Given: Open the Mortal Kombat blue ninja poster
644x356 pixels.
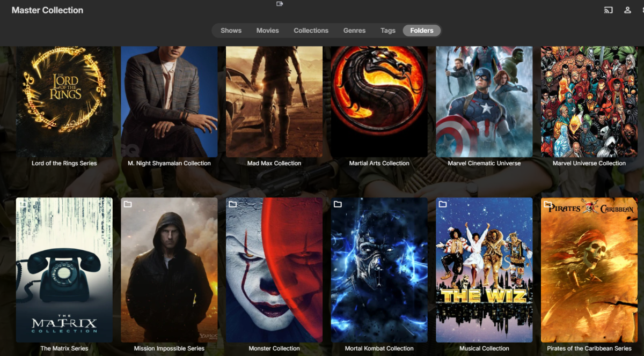Looking at the screenshot, I should pyautogui.click(x=379, y=270).
